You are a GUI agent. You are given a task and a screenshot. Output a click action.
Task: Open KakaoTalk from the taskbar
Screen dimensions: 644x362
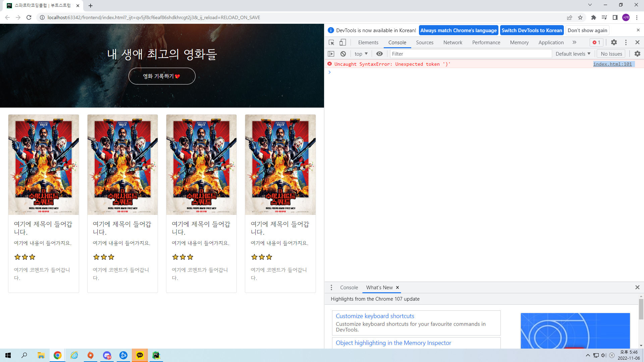point(140,355)
